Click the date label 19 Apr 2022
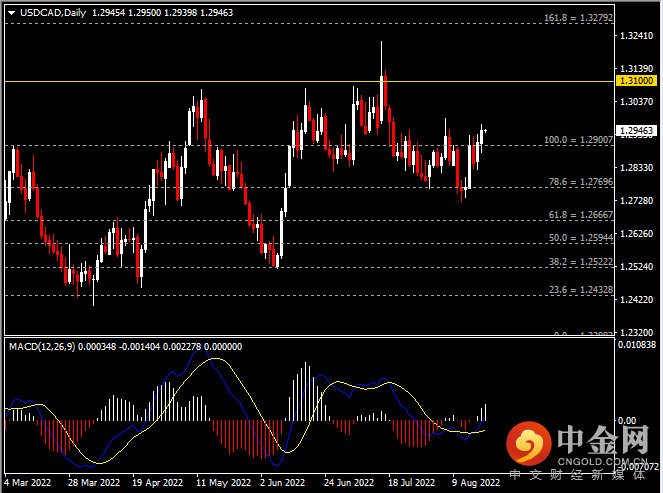This screenshot has width=663, height=493. click(157, 482)
